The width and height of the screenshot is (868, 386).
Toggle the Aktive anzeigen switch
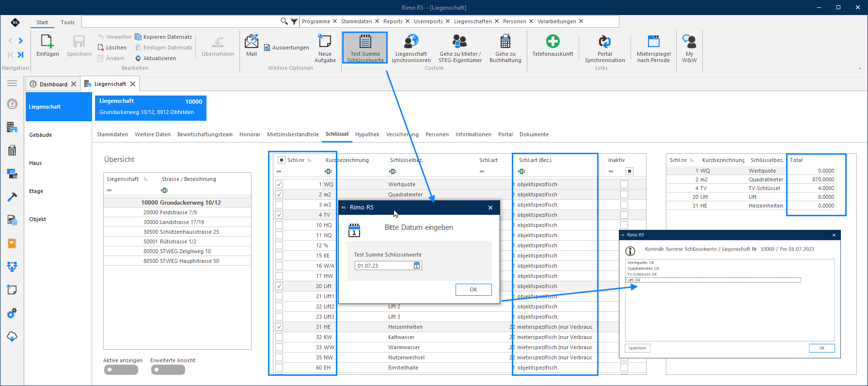121,370
